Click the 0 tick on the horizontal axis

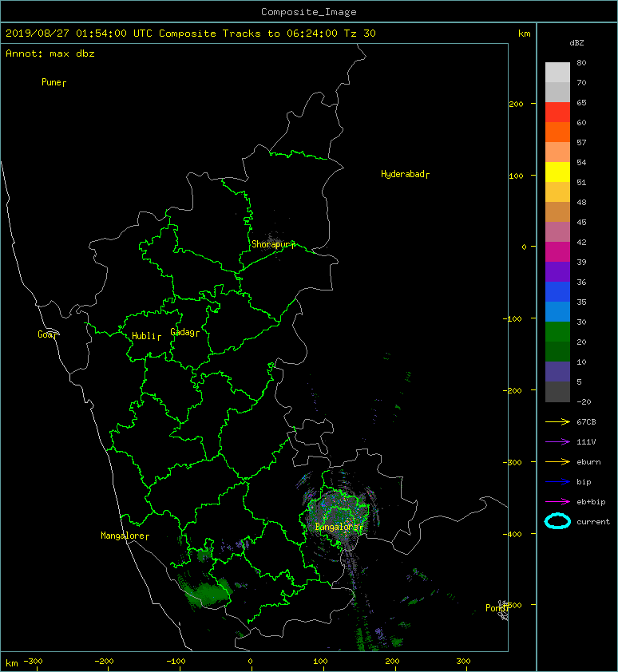pos(251,662)
